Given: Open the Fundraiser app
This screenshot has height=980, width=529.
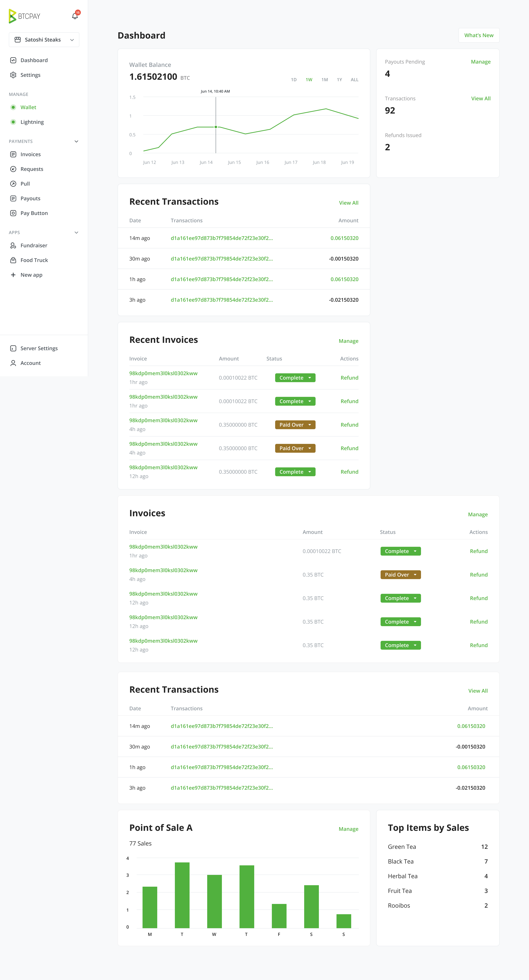Looking at the screenshot, I should (x=34, y=245).
